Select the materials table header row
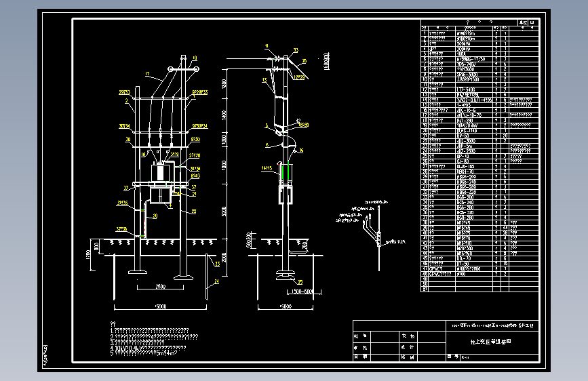Viewport: 588px width, 381px height. pos(479,28)
